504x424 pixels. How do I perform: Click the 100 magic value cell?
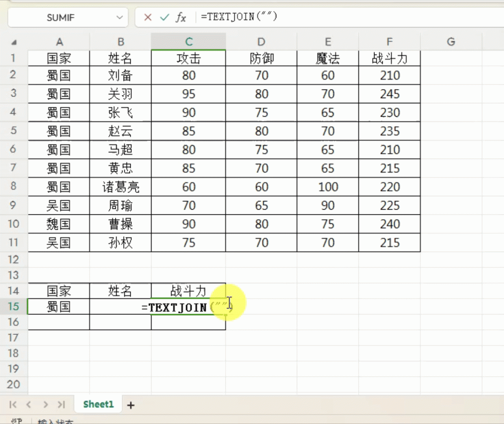[x=328, y=187]
